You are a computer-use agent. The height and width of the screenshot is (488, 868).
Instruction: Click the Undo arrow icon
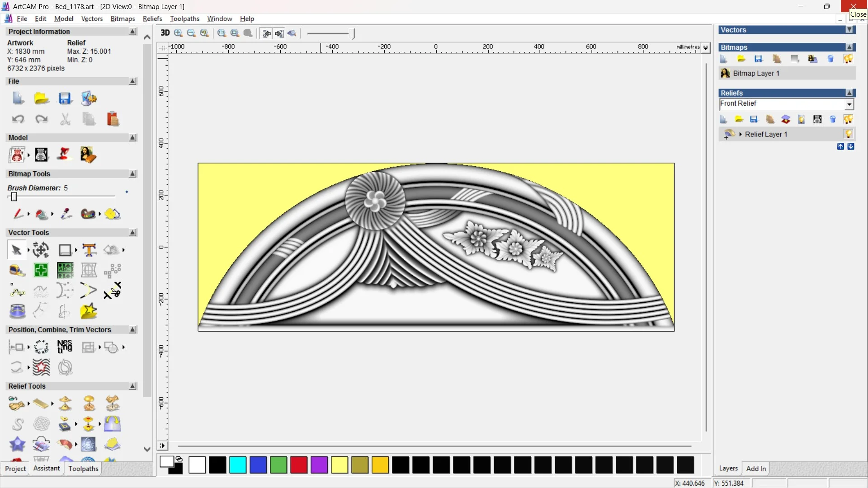coord(18,119)
